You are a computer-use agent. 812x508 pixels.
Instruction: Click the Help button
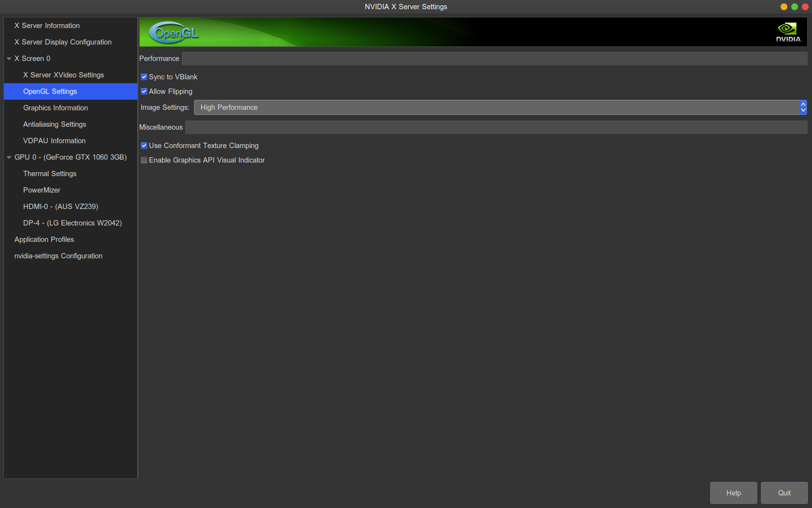(x=733, y=493)
